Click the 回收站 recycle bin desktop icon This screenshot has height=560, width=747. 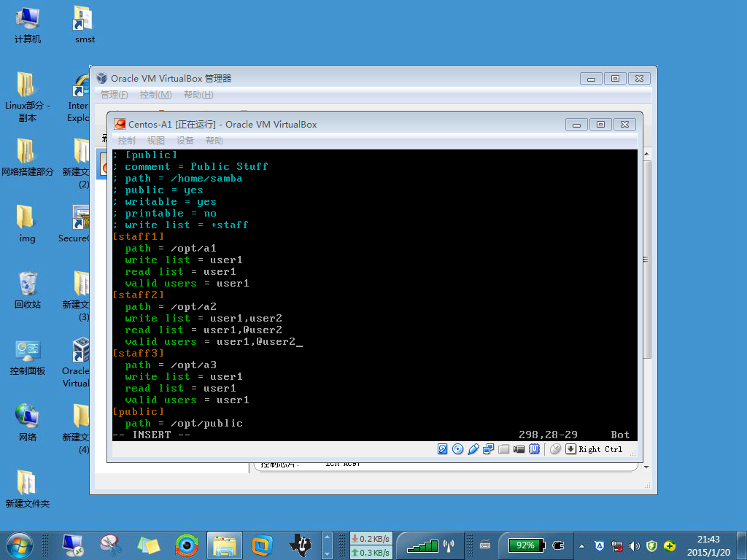[27, 289]
